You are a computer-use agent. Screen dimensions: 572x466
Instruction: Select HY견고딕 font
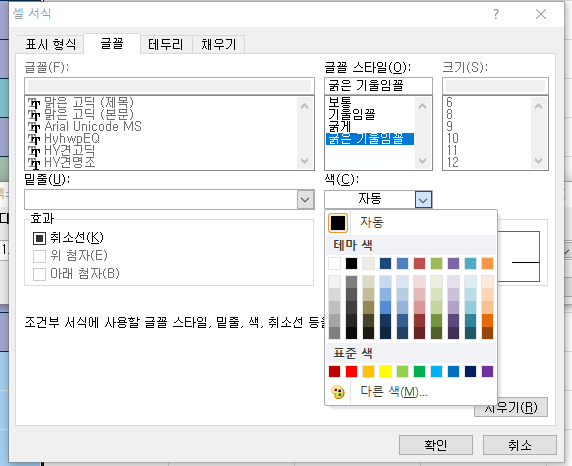pos(69,150)
